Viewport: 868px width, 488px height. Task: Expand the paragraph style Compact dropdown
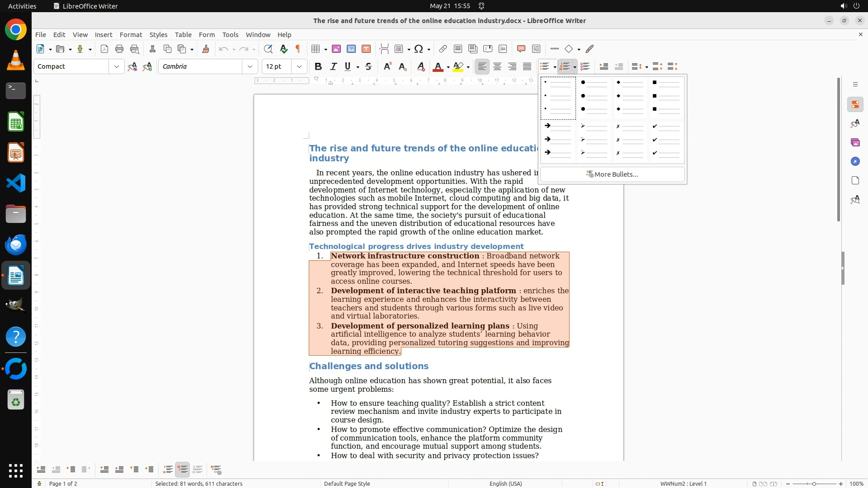117,66
